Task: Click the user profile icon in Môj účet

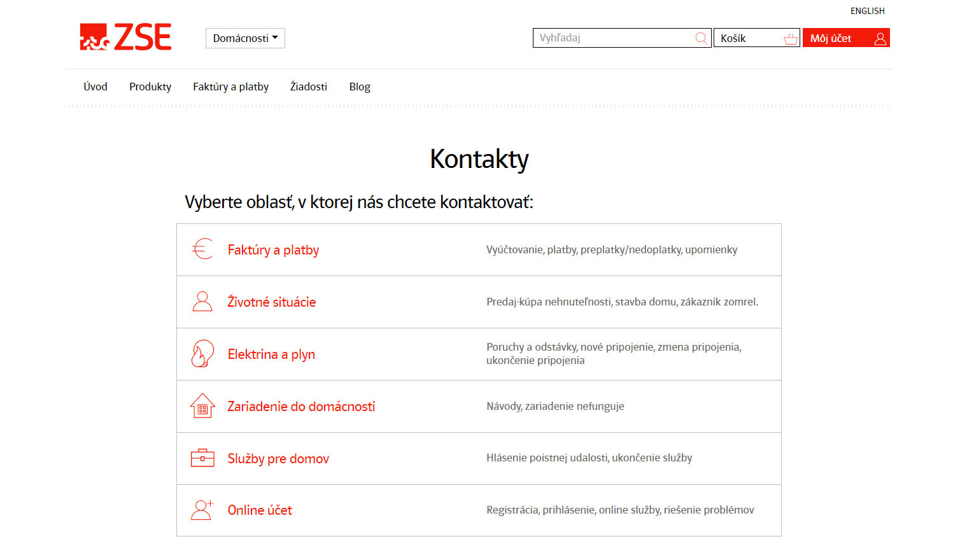Action: pyautogui.click(x=880, y=39)
